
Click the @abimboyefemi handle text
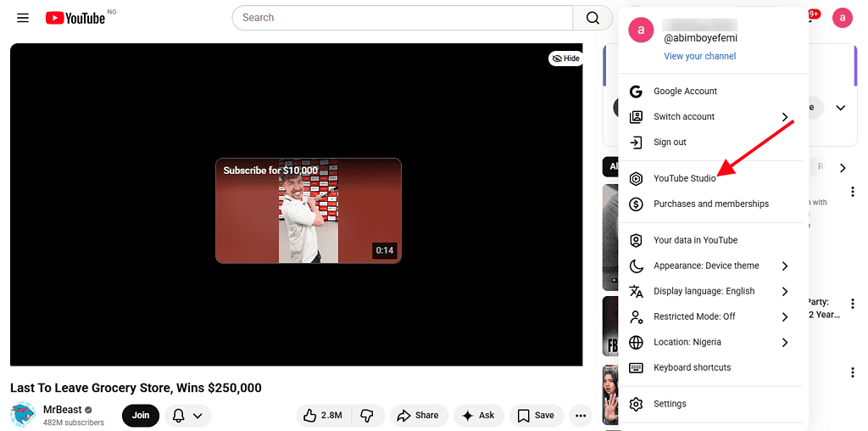(x=700, y=38)
